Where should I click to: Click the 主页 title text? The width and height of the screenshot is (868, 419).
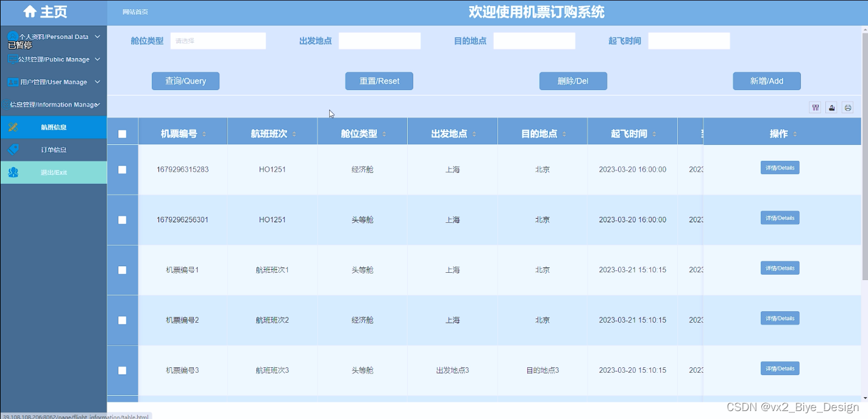click(x=54, y=12)
